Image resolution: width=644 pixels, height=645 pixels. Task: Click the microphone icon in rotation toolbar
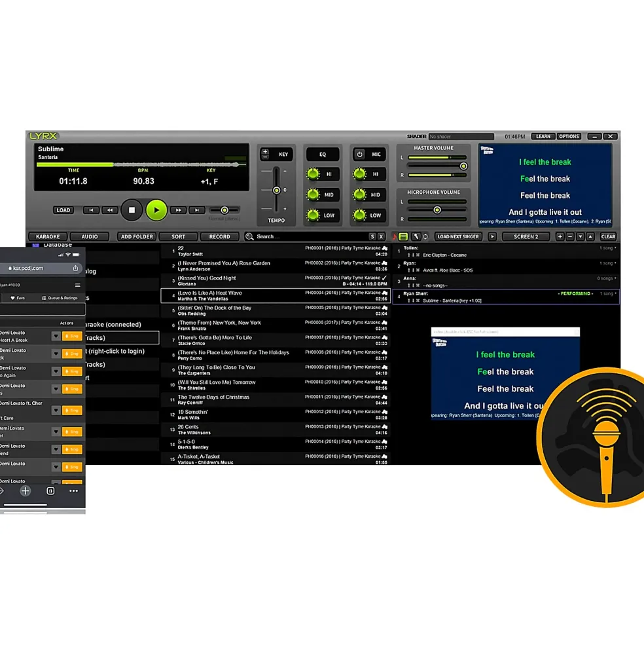[x=416, y=236]
